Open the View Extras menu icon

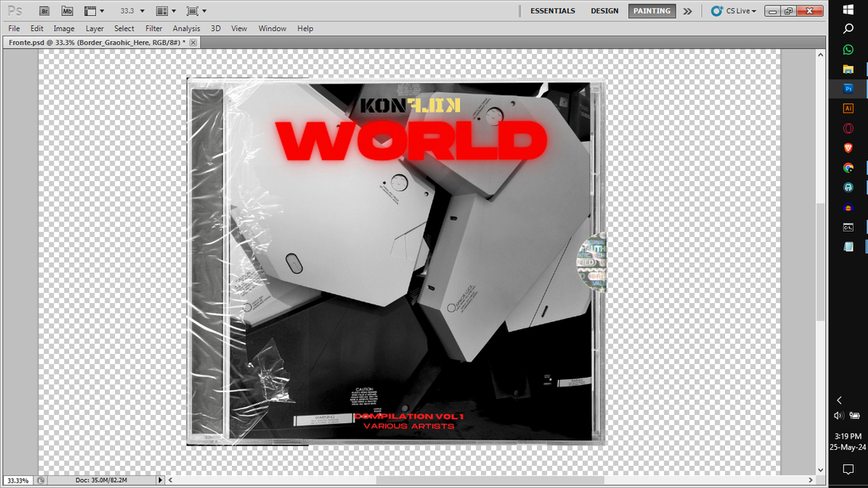click(94, 11)
